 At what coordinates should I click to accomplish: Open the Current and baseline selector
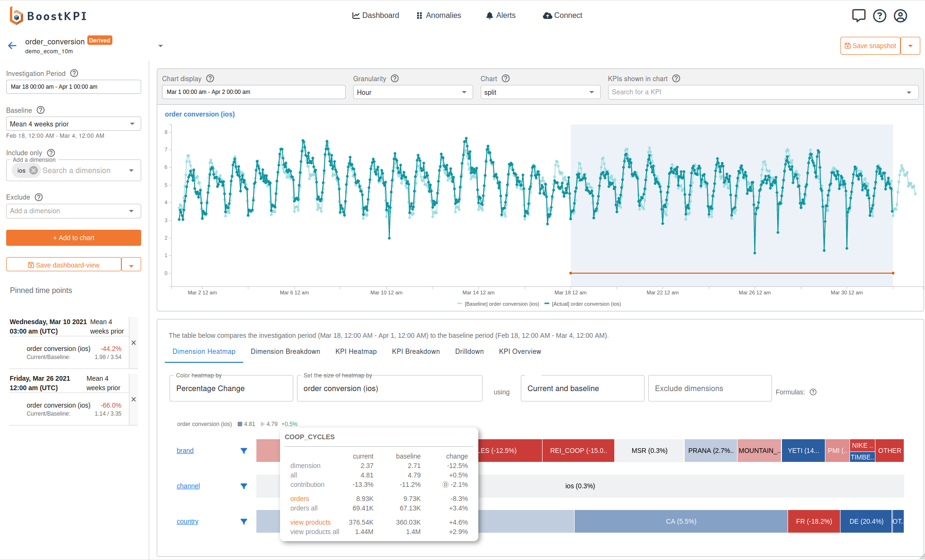582,388
